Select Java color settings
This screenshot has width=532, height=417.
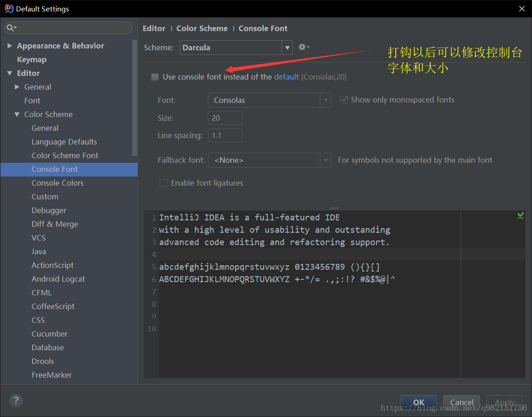[x=39, y=252]
